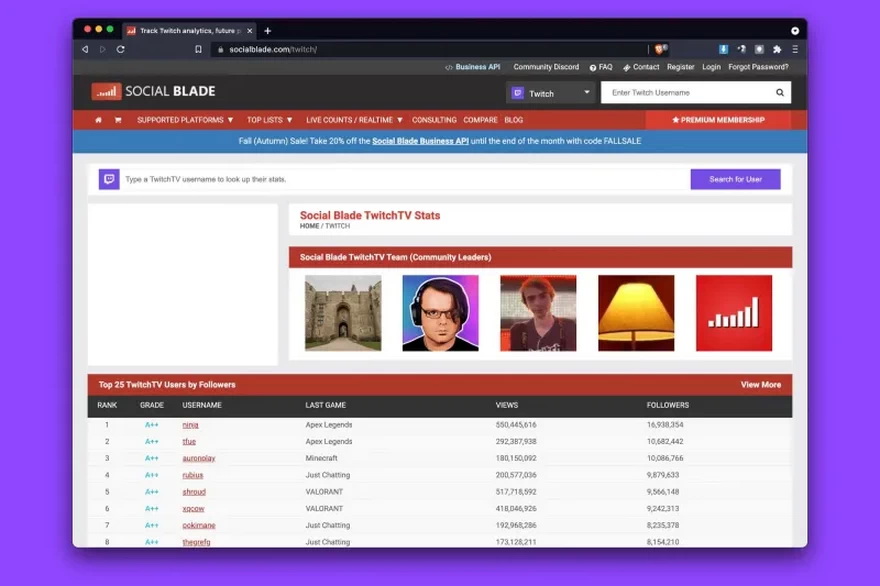
Task: Open the headphones cartoon avatar leader
Action: tap(441, 313)
